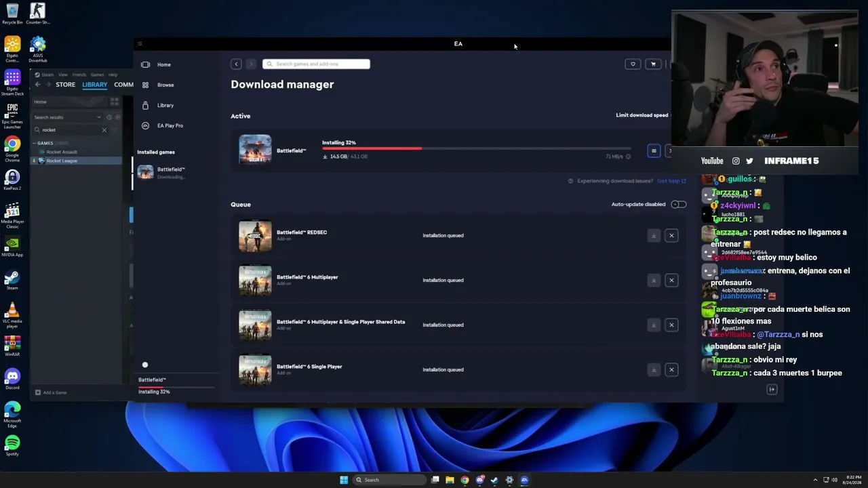The width and height of the screenshot is (868, 488).
Task: Click the sidebar Installing 32% progress bar
Action: point(176,387)
